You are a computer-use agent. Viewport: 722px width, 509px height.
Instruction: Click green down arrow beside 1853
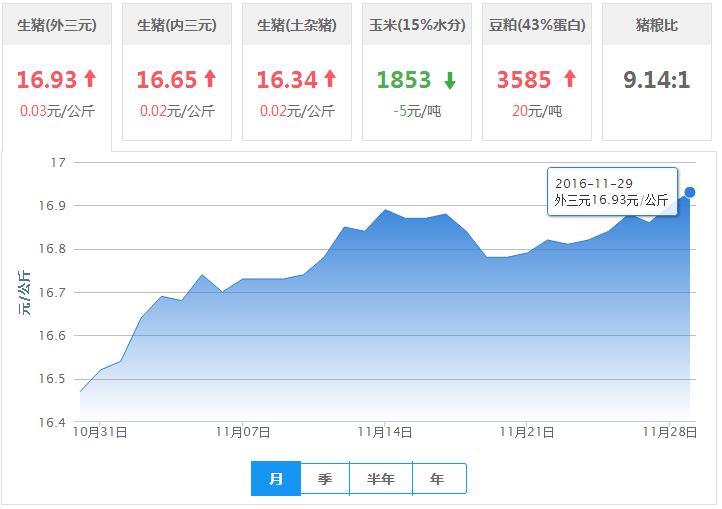[x=450, y=80]
